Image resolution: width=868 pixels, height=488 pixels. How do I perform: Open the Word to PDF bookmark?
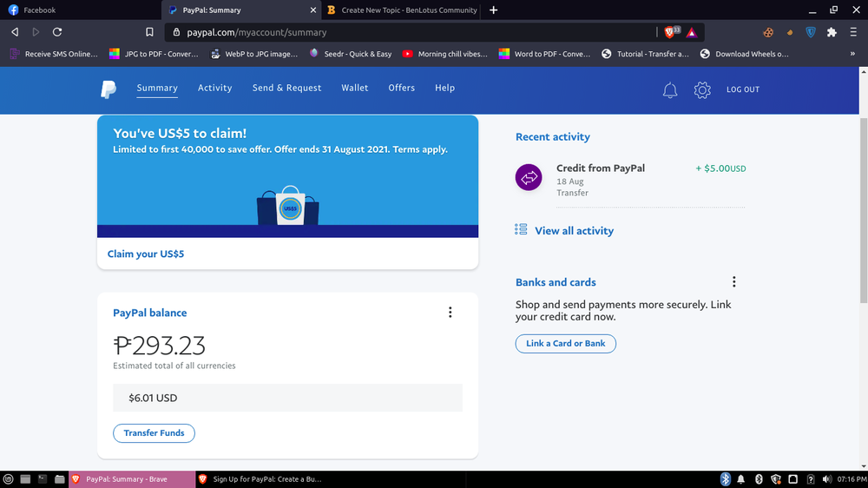545,54
